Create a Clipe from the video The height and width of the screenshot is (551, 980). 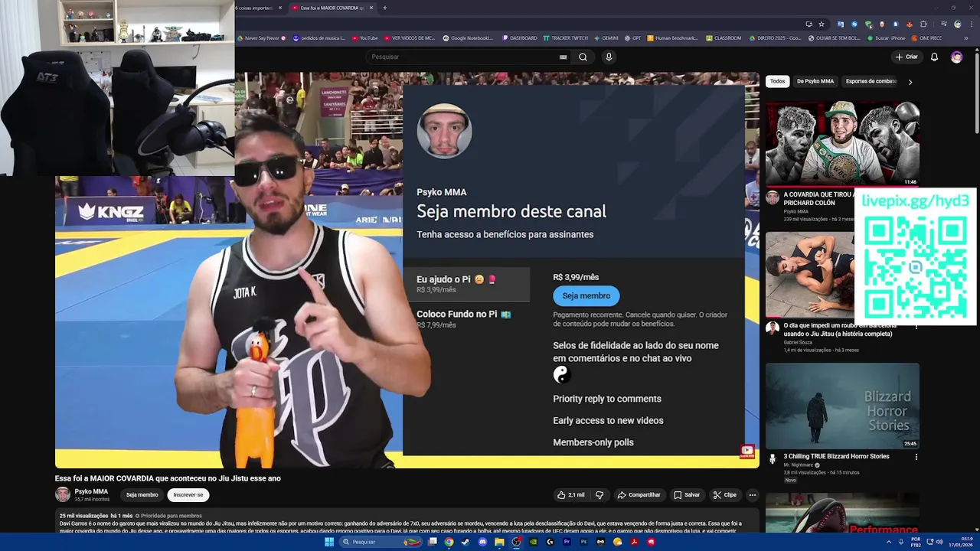(x=724, y=495)
